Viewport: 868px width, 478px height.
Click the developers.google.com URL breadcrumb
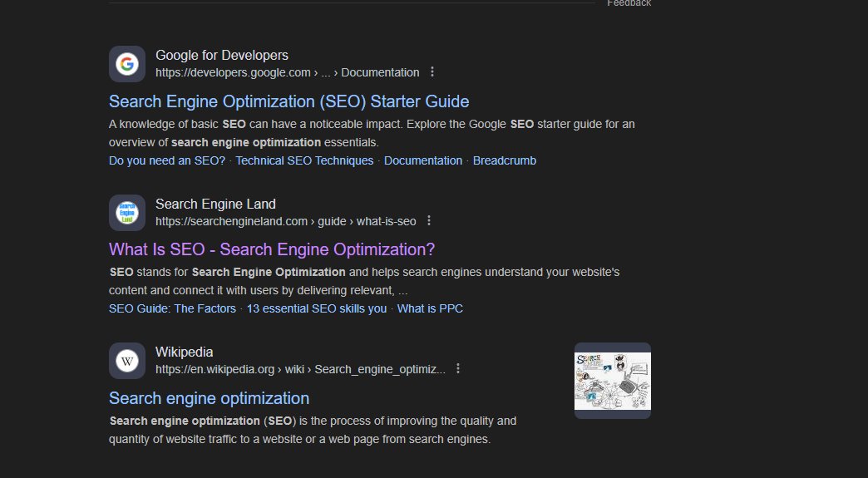pos(288,72)
